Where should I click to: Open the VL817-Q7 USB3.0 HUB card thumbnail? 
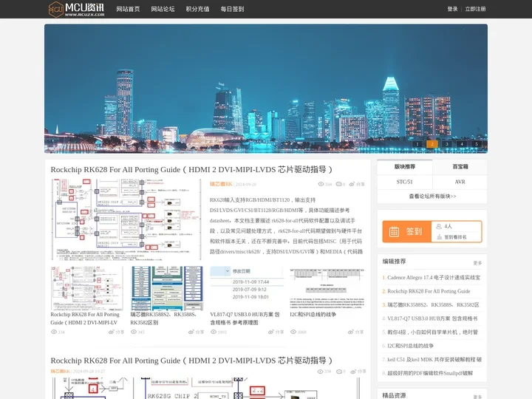click(x=247, y=288)
